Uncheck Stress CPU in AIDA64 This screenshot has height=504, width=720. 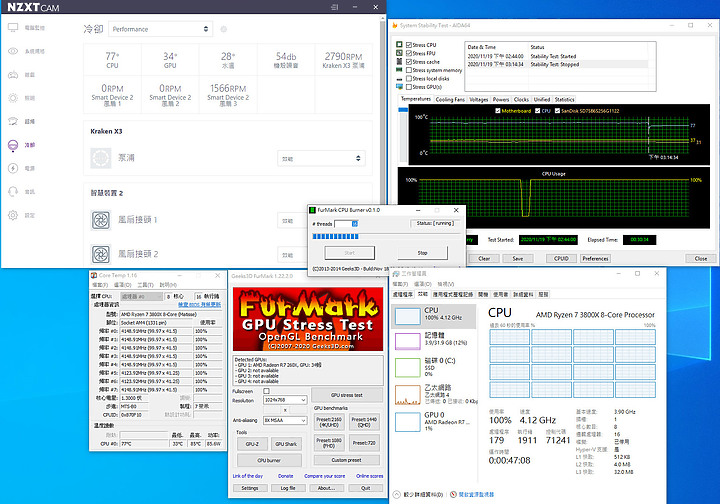point(409,45)
